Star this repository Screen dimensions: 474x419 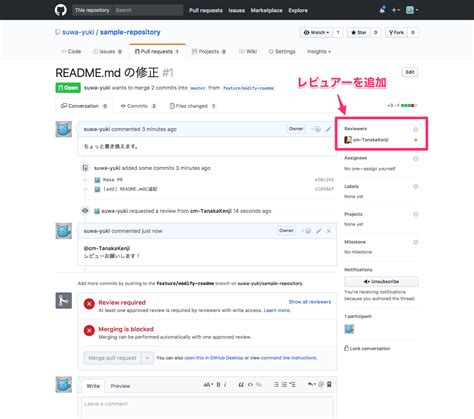click(x=359, y=32)
